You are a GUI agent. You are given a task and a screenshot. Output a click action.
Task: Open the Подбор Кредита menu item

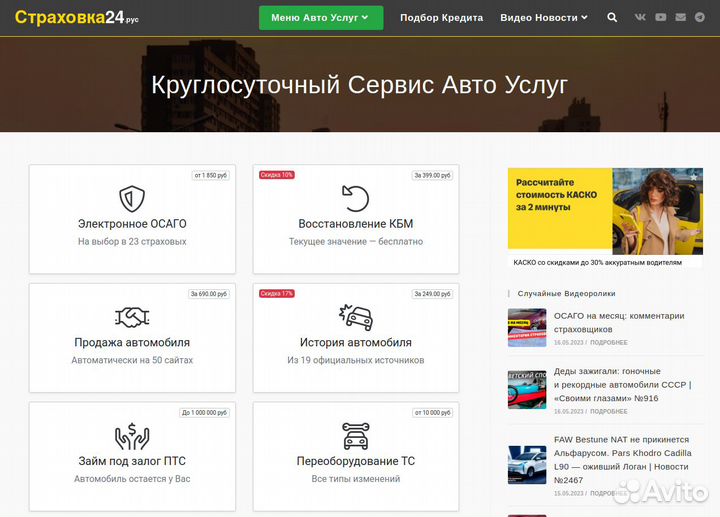click(441, 18)
